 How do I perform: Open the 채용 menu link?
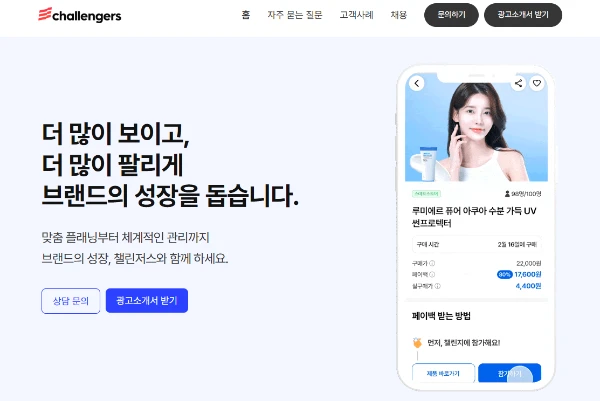pos(398,15)
